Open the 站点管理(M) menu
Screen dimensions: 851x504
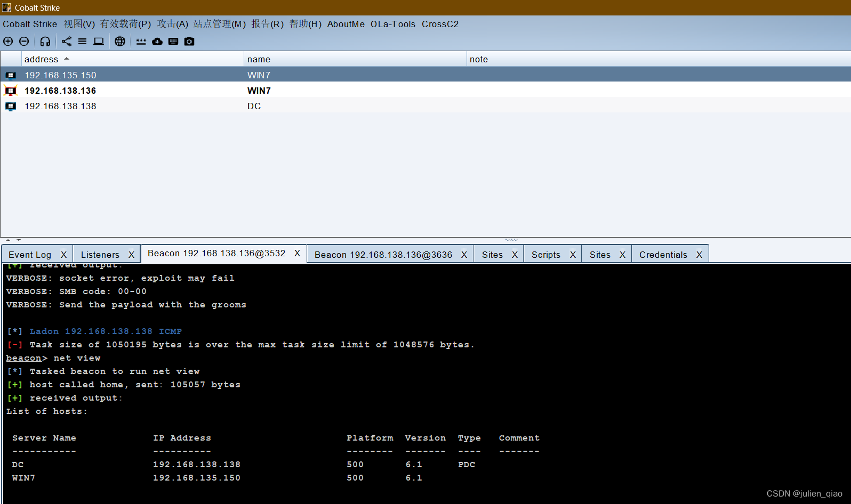(220, 24)
